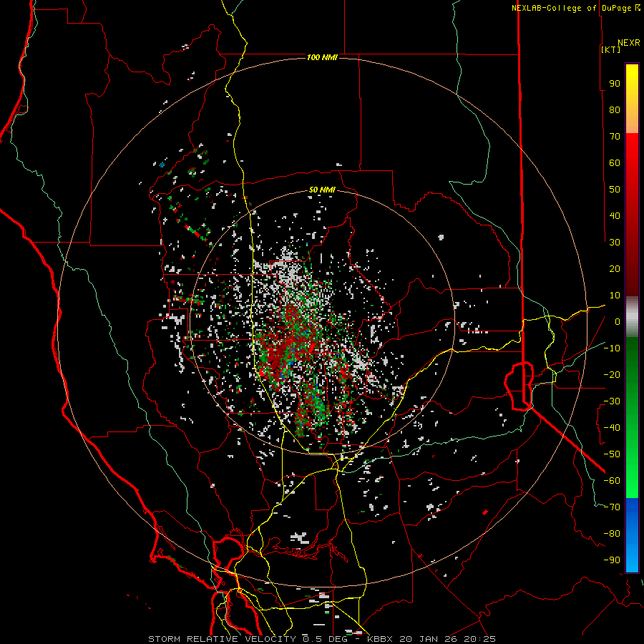Click the NEXR label above color scale

[628, 43]
